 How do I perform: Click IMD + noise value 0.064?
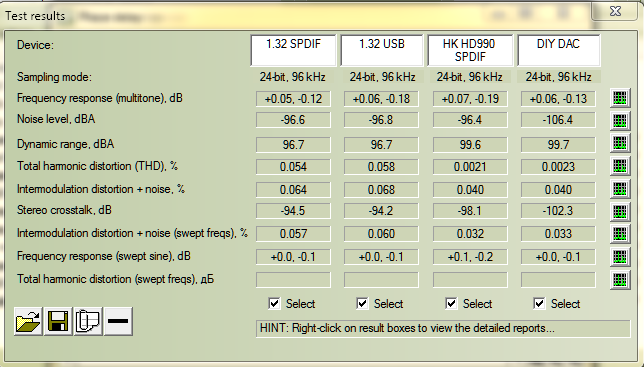pyautogui.click(x=293, y=190)
